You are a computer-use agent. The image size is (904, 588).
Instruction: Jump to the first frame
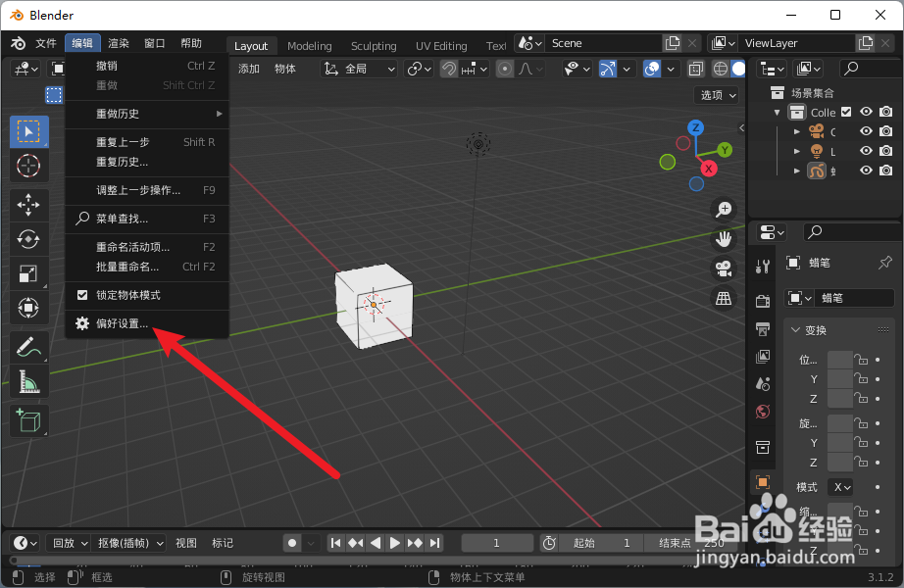click(x=336, y=543)
